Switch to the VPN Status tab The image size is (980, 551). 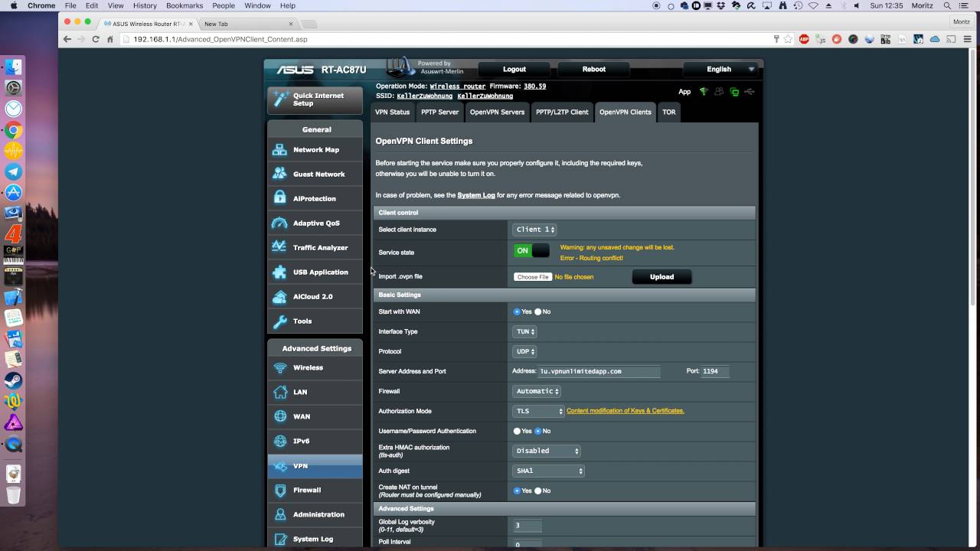[x=392, y=112]
